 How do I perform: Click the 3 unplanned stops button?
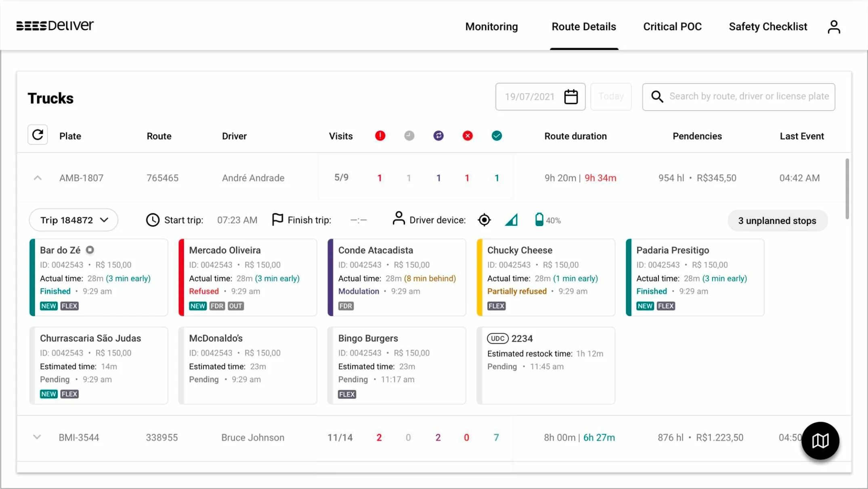(777, 221)
